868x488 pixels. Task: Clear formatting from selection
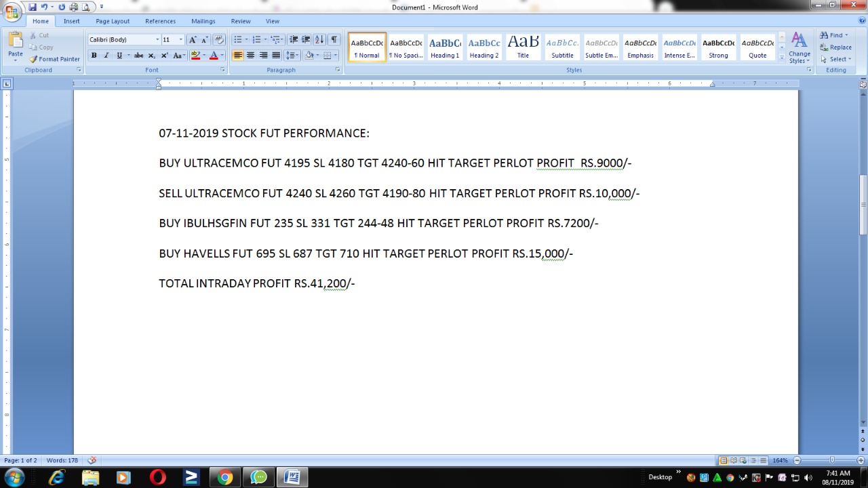(x=218, y=40)
